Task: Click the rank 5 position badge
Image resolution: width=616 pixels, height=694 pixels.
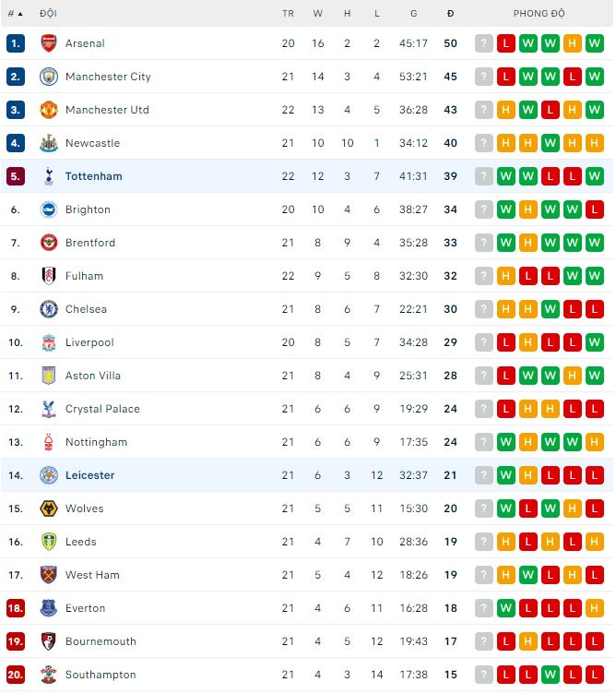Action: [15, 176]
